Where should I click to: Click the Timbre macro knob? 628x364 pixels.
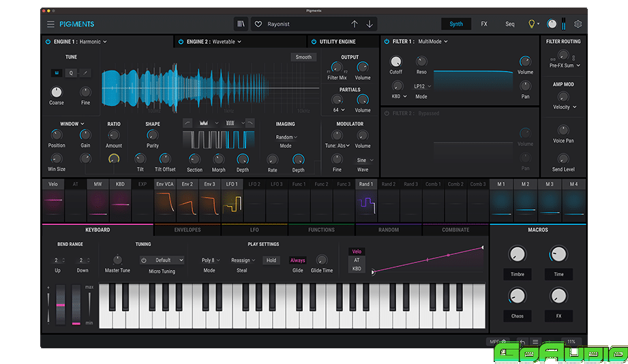(x=517, y=254)
